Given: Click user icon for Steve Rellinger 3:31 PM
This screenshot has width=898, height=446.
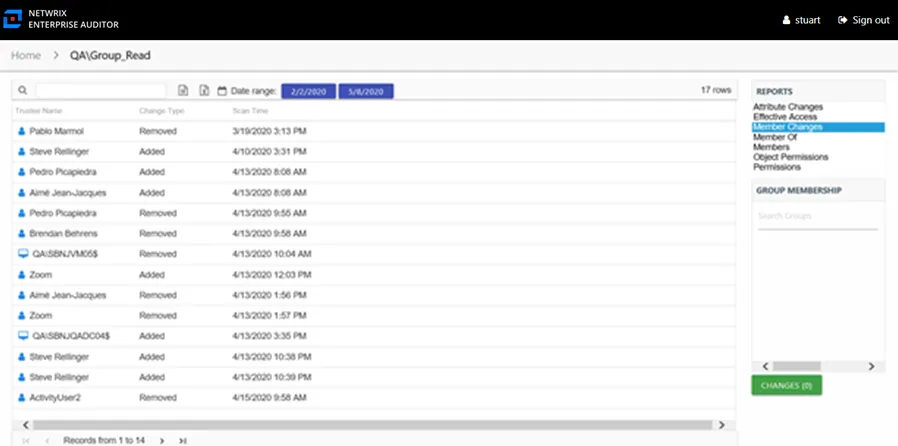Looking at the screenshot, I should (x=22, y=152).
